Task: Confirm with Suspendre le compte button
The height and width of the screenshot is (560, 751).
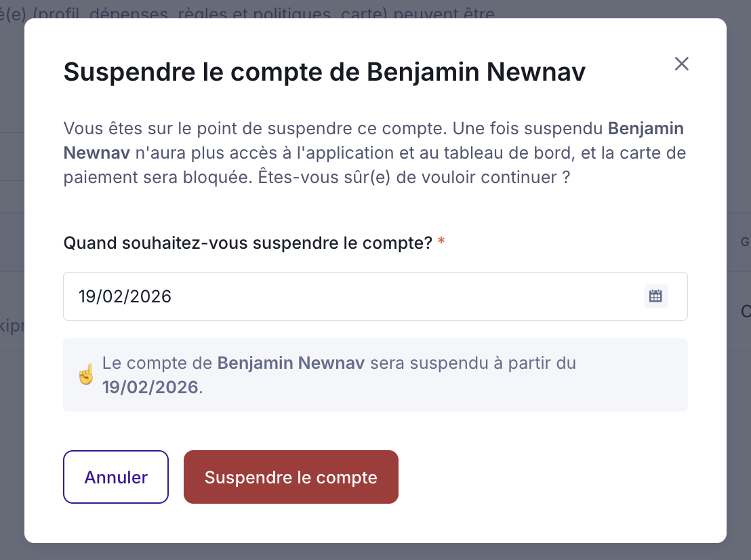Action: point(291,477)
